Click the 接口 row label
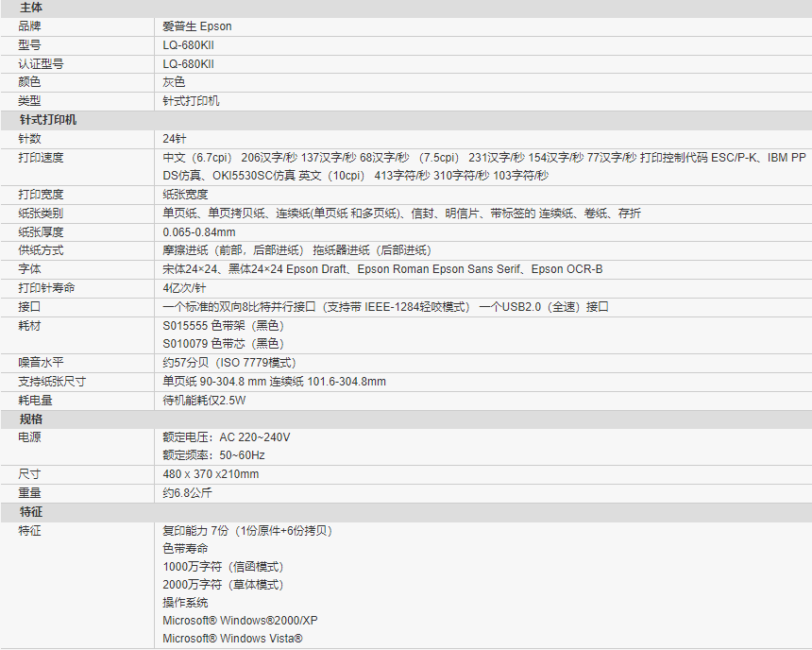 pos(29,307)
